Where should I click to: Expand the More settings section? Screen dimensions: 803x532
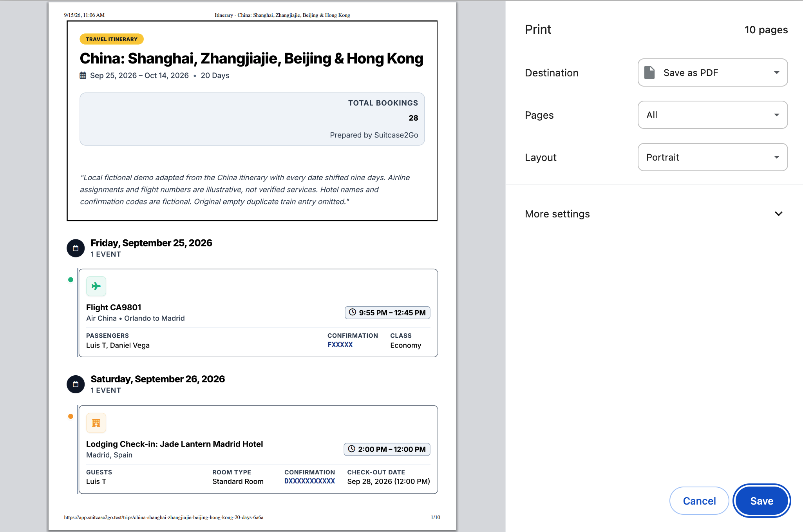pos(654,214)
